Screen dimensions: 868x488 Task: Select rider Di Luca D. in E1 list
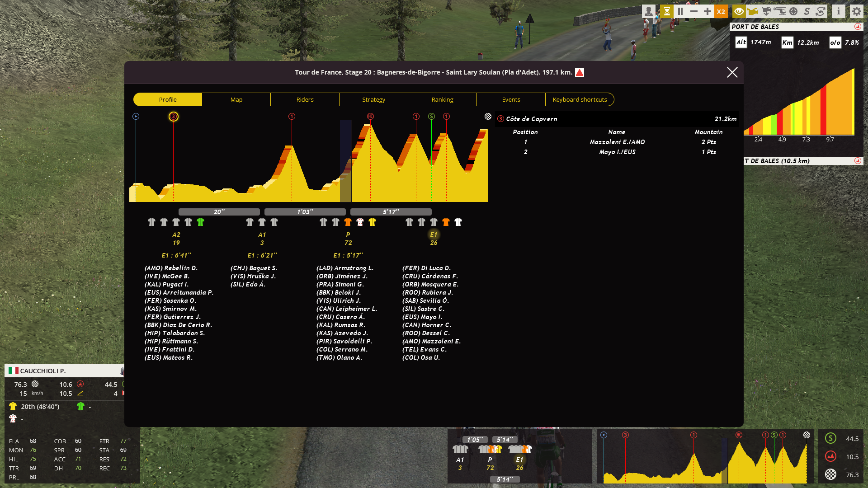coord(426,268)
